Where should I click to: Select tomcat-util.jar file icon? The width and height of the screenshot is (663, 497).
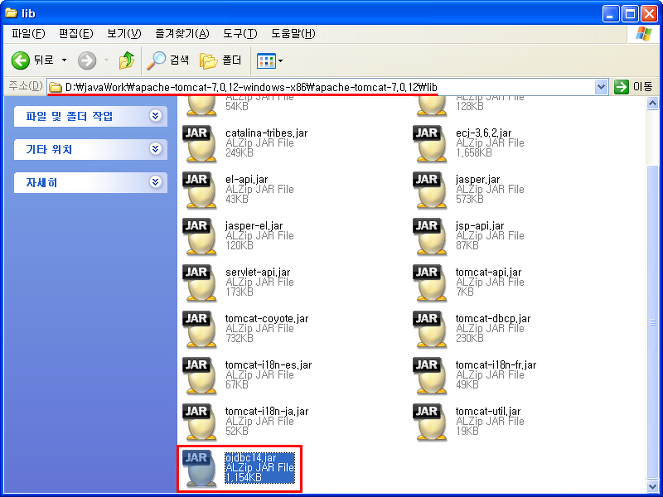pos(430,422)
